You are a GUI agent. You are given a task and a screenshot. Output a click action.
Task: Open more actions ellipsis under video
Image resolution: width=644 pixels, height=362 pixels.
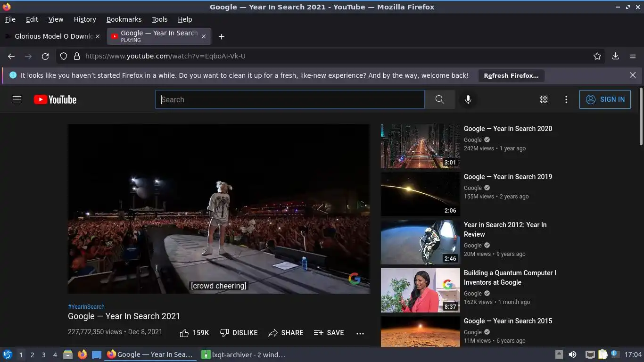pyautogui.click(x=360, y=333)
